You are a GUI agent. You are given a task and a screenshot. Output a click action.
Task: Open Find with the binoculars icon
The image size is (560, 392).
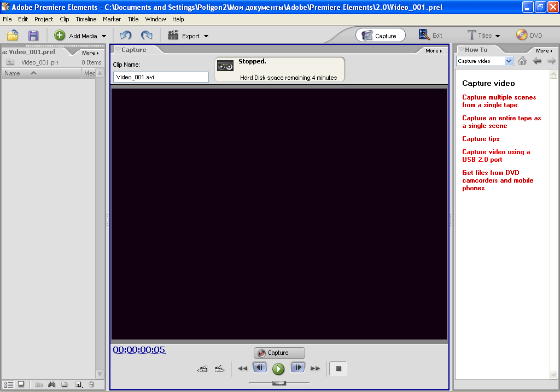pos(52,384)
